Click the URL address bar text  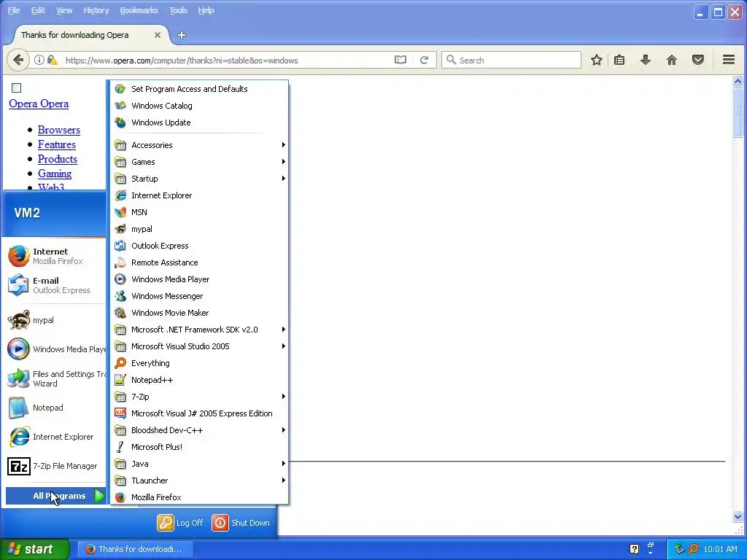[x=182, y=61]
